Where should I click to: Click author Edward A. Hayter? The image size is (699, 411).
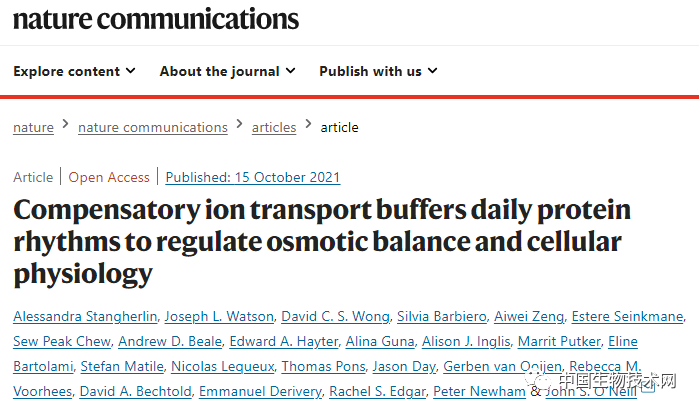click(289, 342)
